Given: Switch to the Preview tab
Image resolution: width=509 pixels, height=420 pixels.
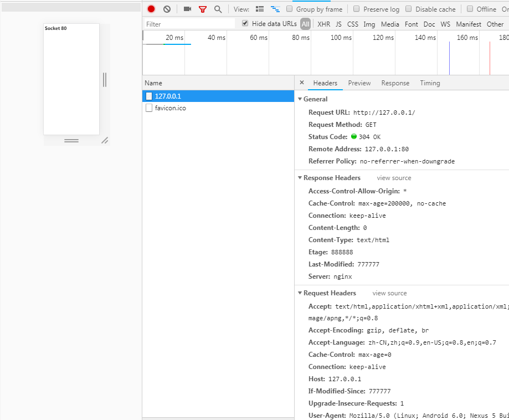Looking at the screenshot, I should click(x=359, y=83).
